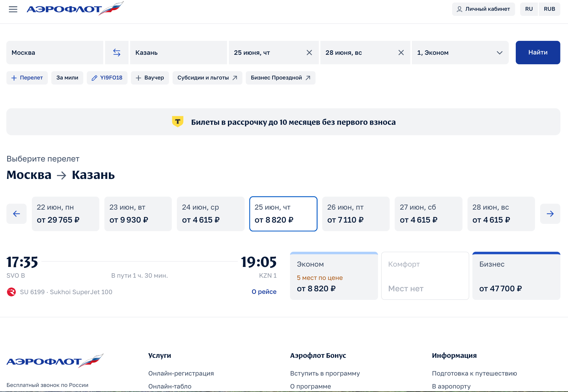
Task: Open Личный кабинет
Action: click(483, 9)
